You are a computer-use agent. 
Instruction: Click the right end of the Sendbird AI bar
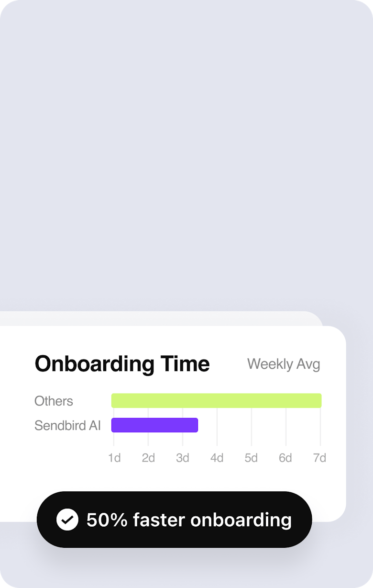(x=195, y=425)
